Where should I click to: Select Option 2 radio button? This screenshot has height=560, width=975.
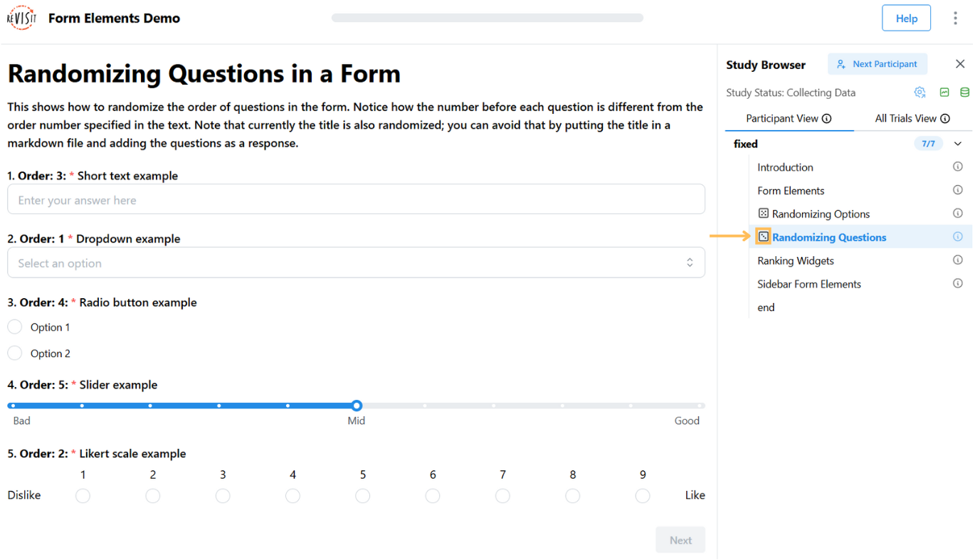pos(14,353)
